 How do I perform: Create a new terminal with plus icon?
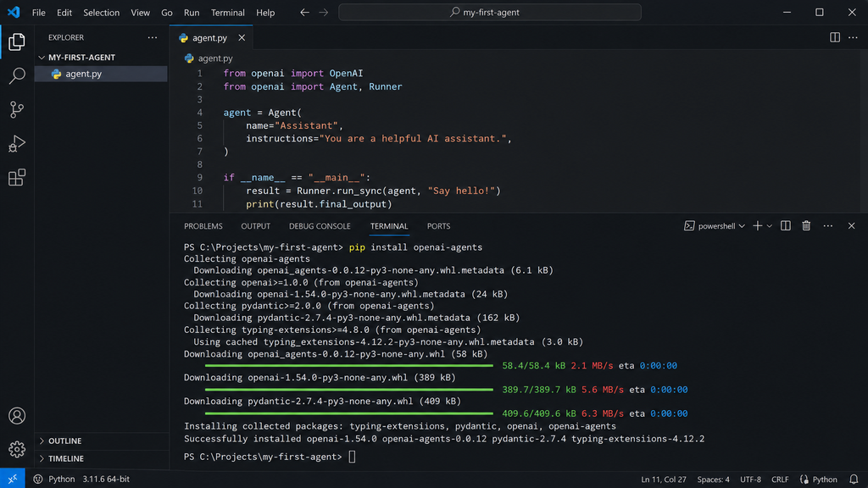(757, 225)
